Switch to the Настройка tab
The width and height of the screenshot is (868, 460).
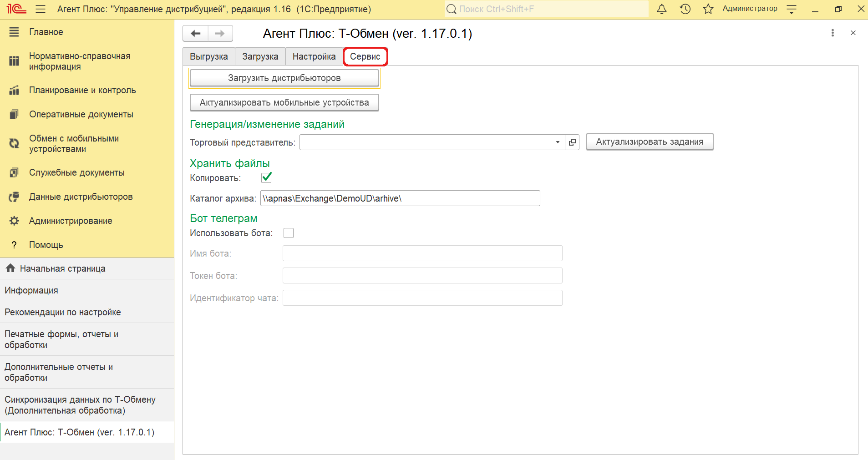[314, 56]
